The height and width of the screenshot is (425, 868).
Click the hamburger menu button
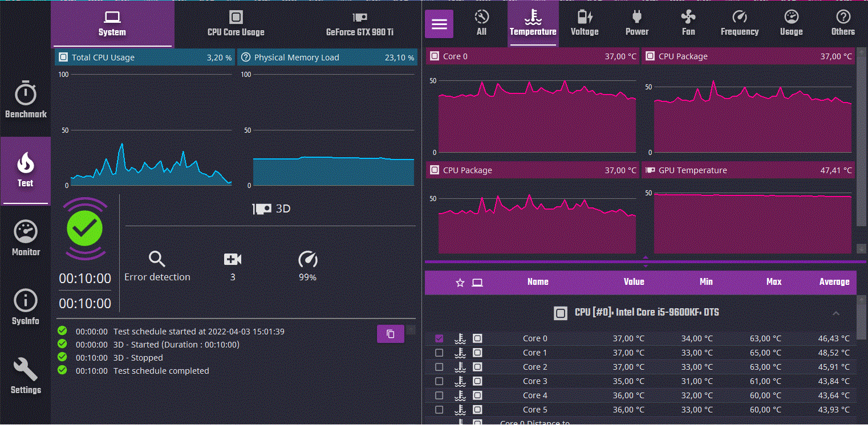439,24
